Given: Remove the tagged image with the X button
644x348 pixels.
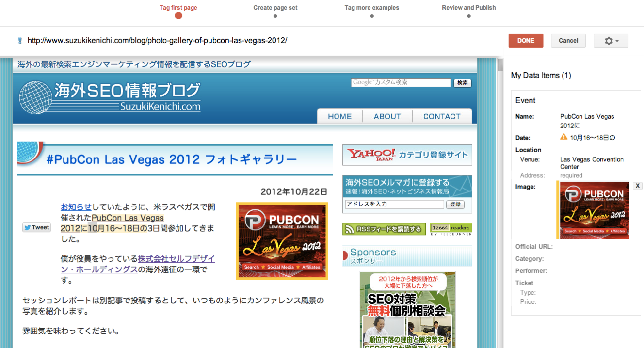Looking at the screenshot, I should point(638,186).
